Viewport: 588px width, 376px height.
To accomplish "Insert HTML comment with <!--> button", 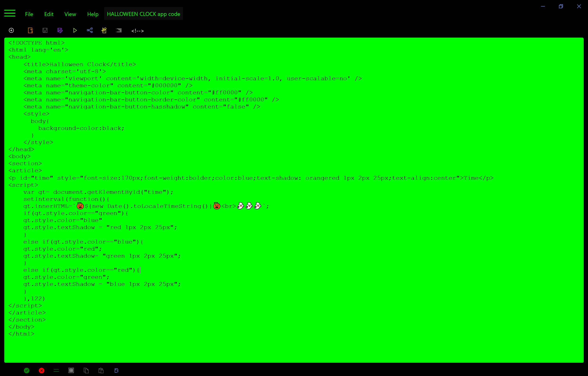I will coord(138,31).
